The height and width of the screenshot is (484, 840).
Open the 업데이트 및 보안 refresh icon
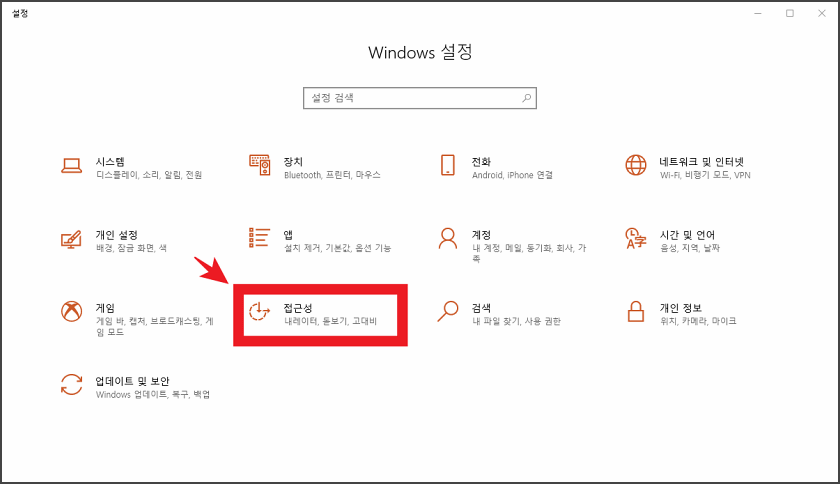71,385
